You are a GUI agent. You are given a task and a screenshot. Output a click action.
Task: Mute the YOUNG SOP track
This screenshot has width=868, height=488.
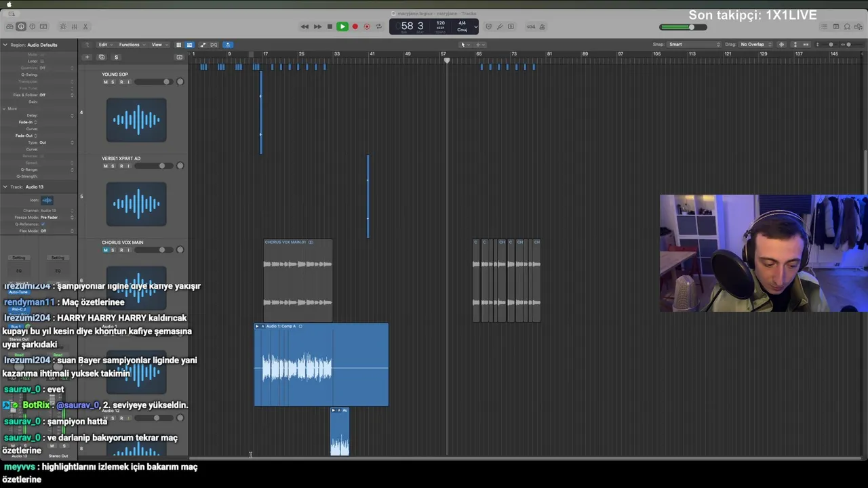coord(105,82)
